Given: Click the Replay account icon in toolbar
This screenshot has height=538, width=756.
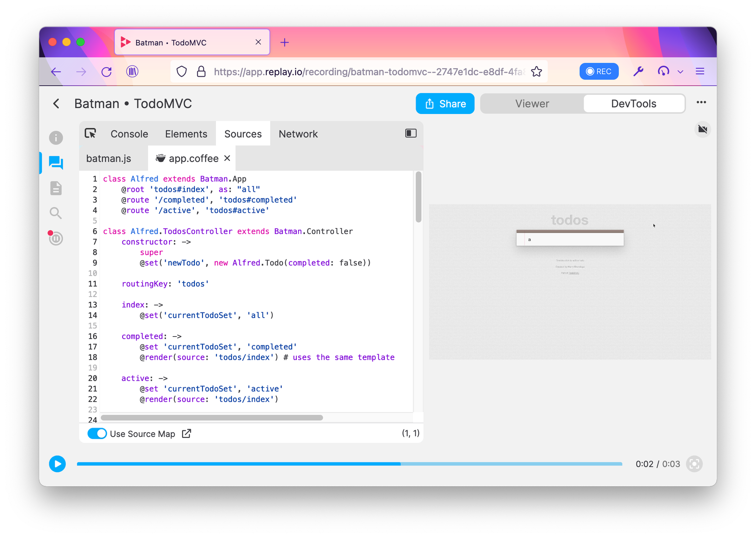Looking at the screenshot, I should (663, 71).
